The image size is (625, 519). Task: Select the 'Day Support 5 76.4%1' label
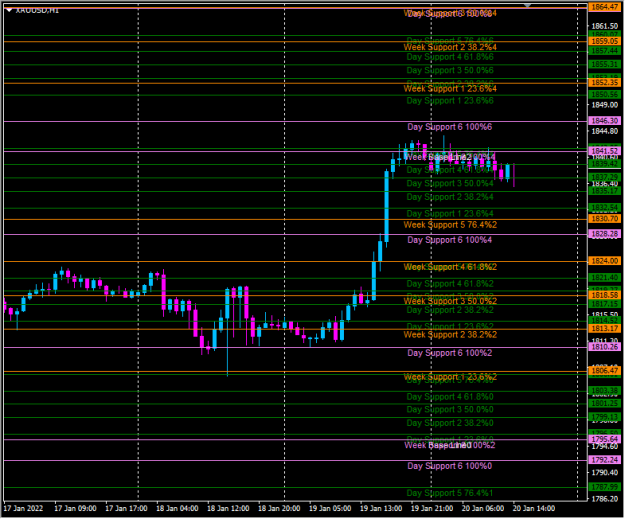[450, 493]
